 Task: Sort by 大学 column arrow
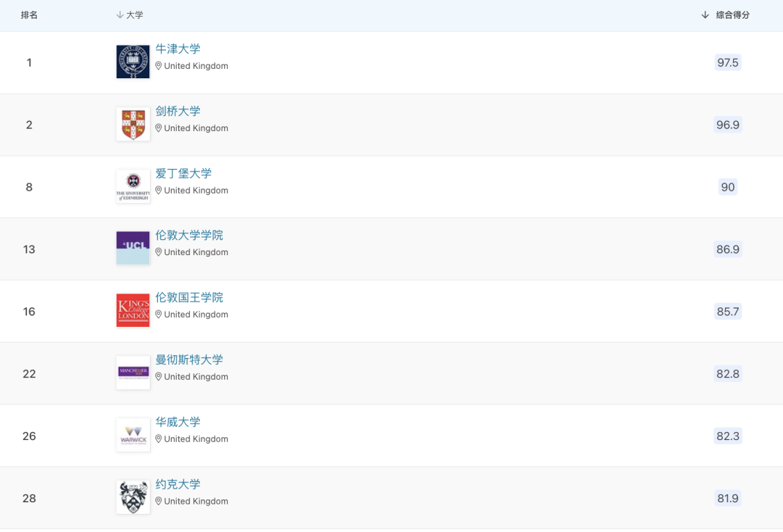click(x=120, y=15)
